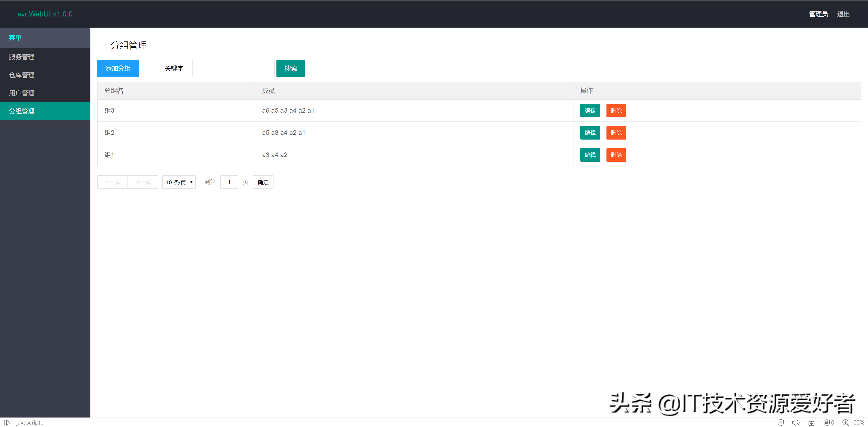Mute page audio via speaker icon
868x427 pixels.
point(796,422)
